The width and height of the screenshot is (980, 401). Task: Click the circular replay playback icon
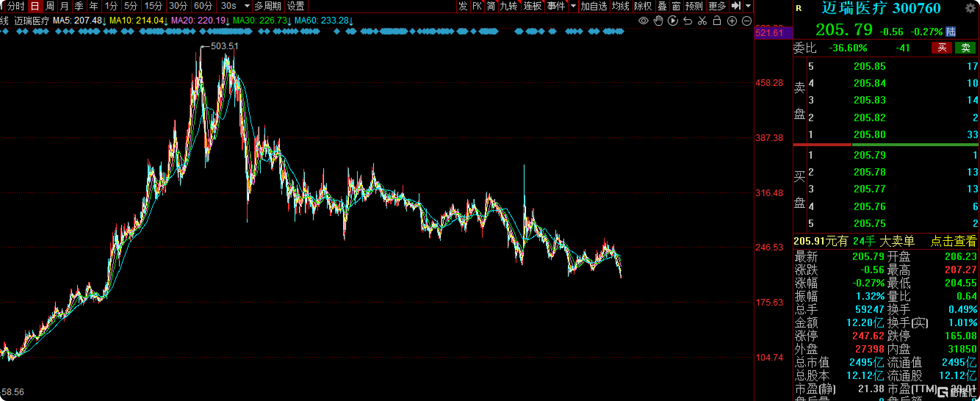673,21
